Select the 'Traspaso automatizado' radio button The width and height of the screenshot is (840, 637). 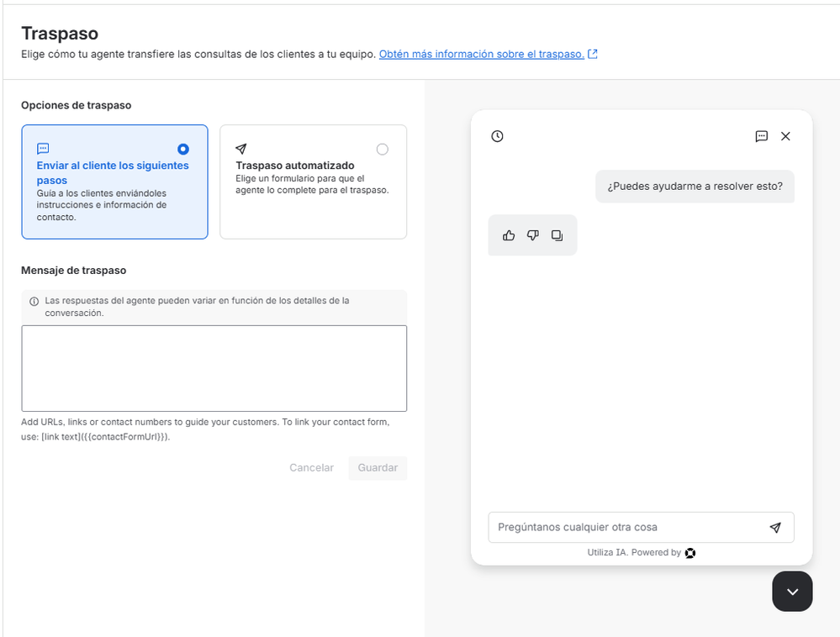(382, 149)
